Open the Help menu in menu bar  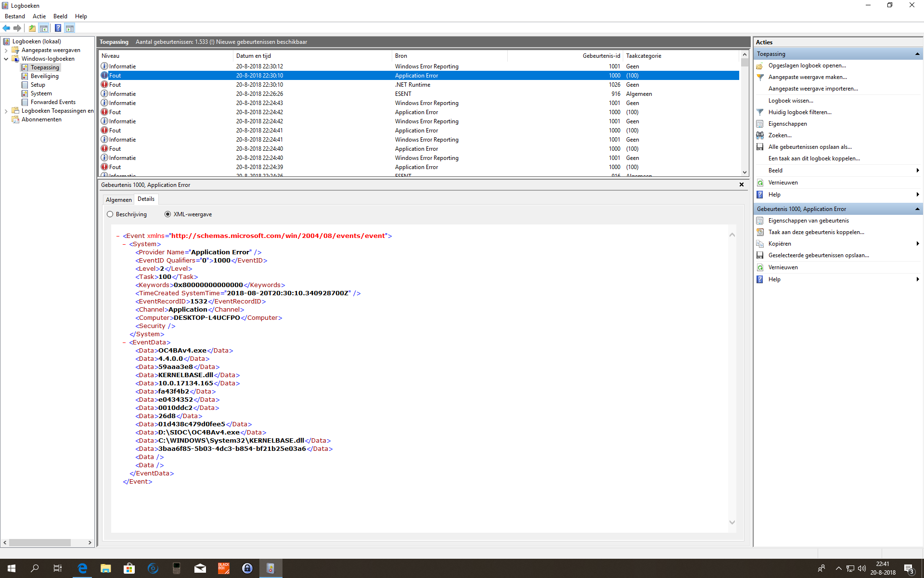point(81,16)
